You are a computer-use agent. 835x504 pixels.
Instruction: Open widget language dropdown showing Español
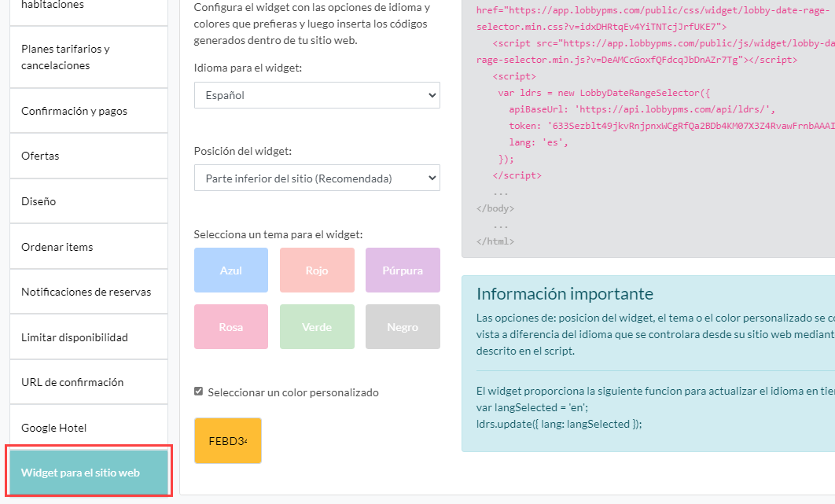click(x=317, y=95)
